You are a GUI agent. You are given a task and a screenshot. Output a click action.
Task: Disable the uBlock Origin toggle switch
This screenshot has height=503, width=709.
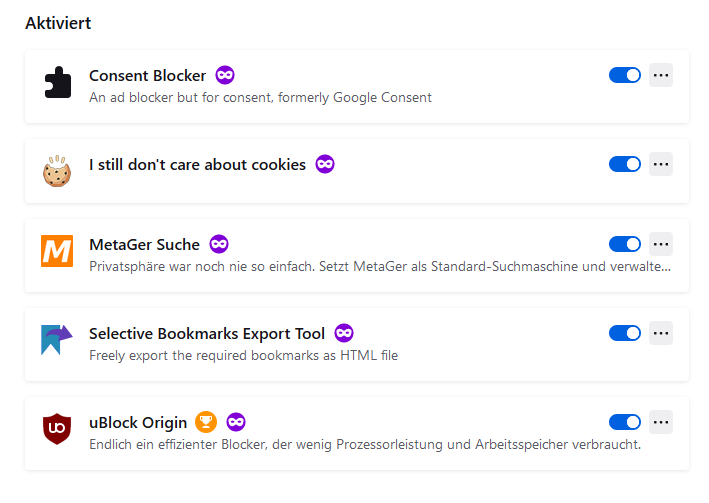click(x=624, y=422)
